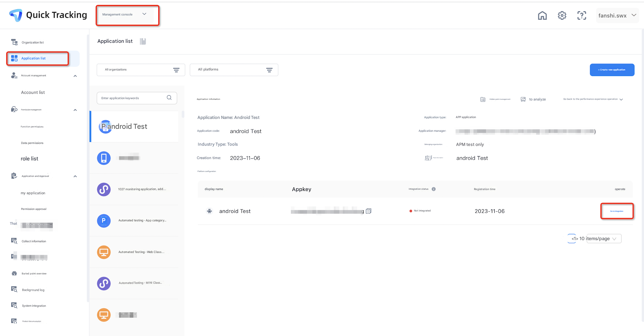Click the Go to integration link

617,211
